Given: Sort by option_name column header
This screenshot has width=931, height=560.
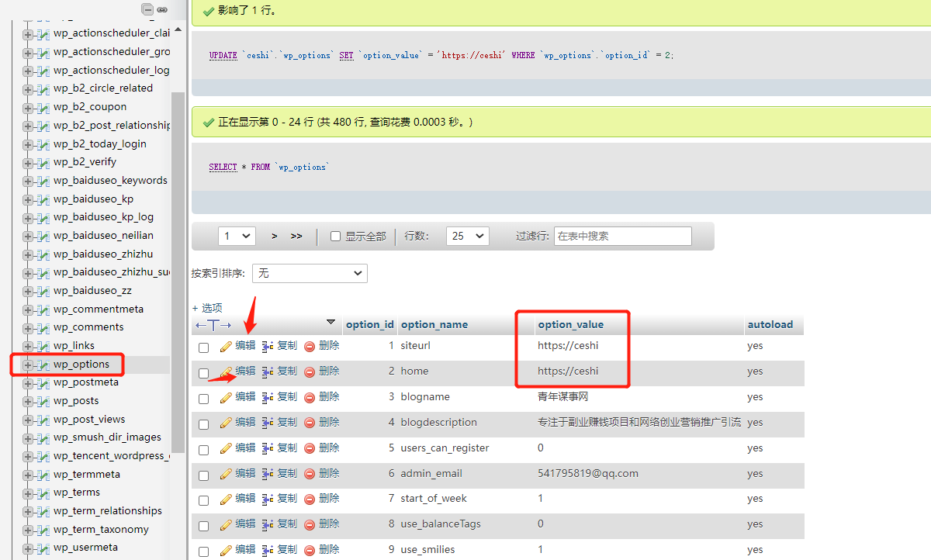Looking at the screenshot, I should [x=434, y=324].
